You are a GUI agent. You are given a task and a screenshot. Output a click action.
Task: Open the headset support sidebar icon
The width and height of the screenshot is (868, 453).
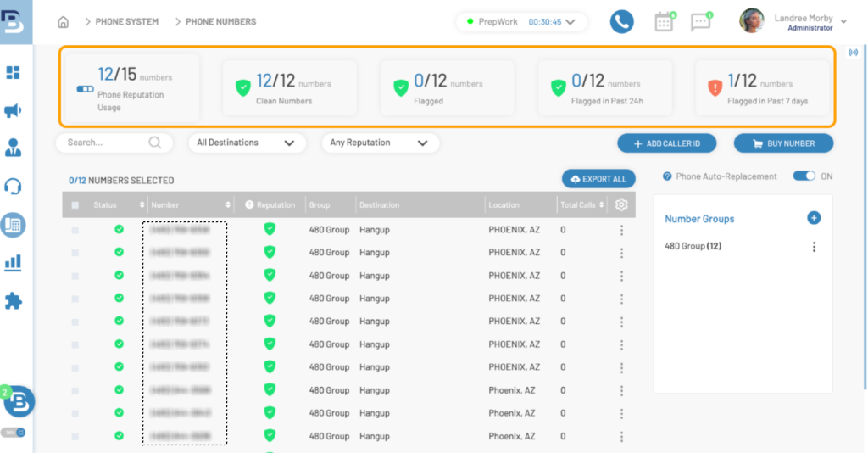13,186
